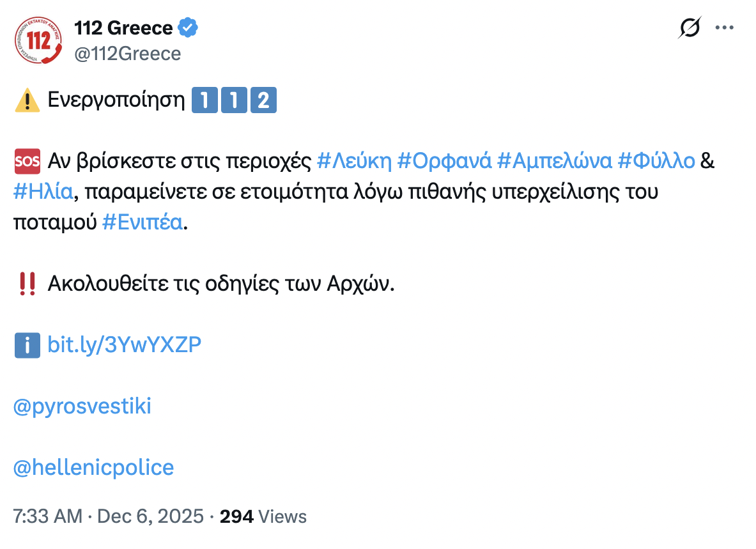Click the blue information emoji icon

[x=27, y=345]
